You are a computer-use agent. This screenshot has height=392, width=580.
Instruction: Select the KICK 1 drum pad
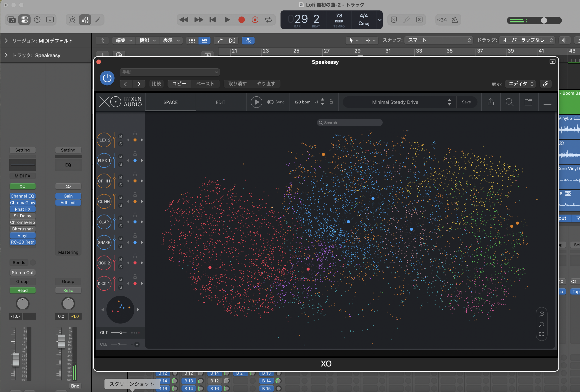(104, 284)
